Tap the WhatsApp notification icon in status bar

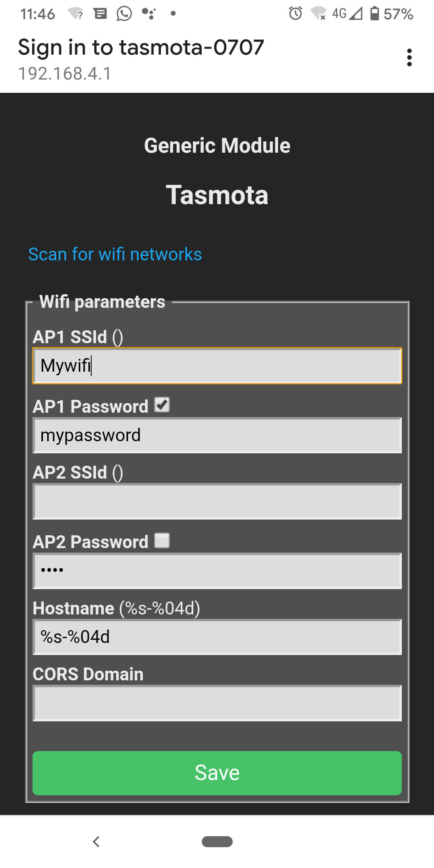tap(123, 14)
